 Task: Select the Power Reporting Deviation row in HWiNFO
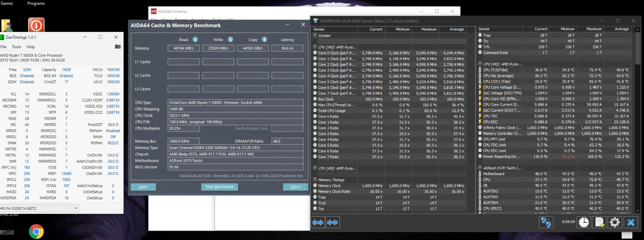[554, 157]
